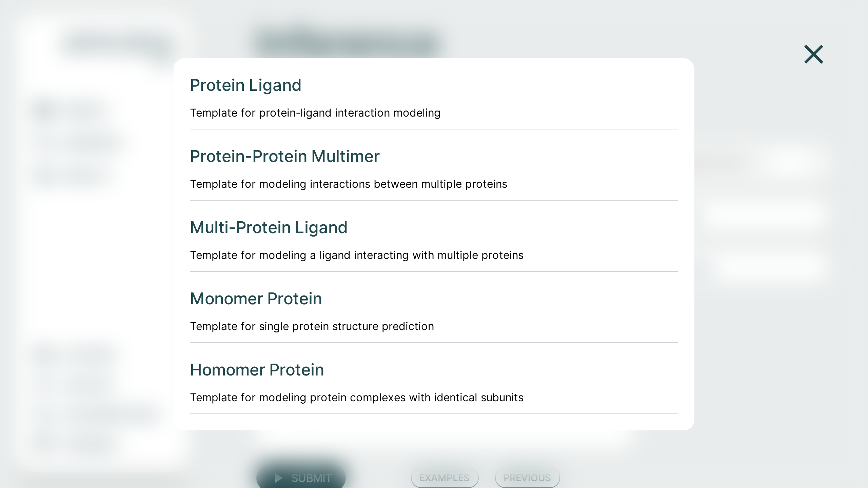This screenshot has width=868, height=488.
Task: Click the interactions between multiple proteins description
Action: point(349,184)
